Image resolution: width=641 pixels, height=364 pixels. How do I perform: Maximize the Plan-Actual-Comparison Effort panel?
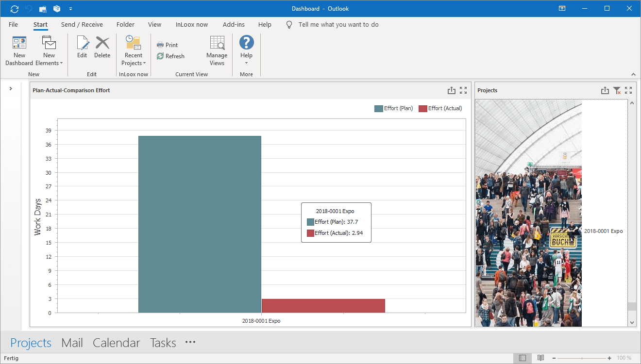(x=463, y=90)
